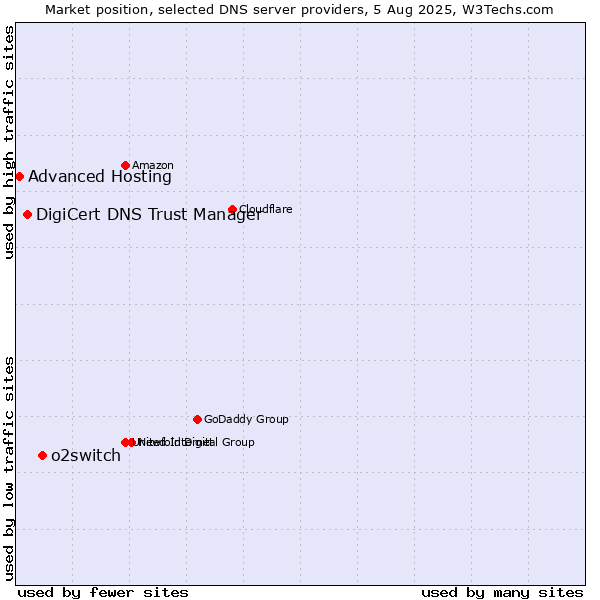Click the 'used by fewer sites' axis label
Image resolution: width=600 pixels, height=600 pixels.
(x=103, y=593)
